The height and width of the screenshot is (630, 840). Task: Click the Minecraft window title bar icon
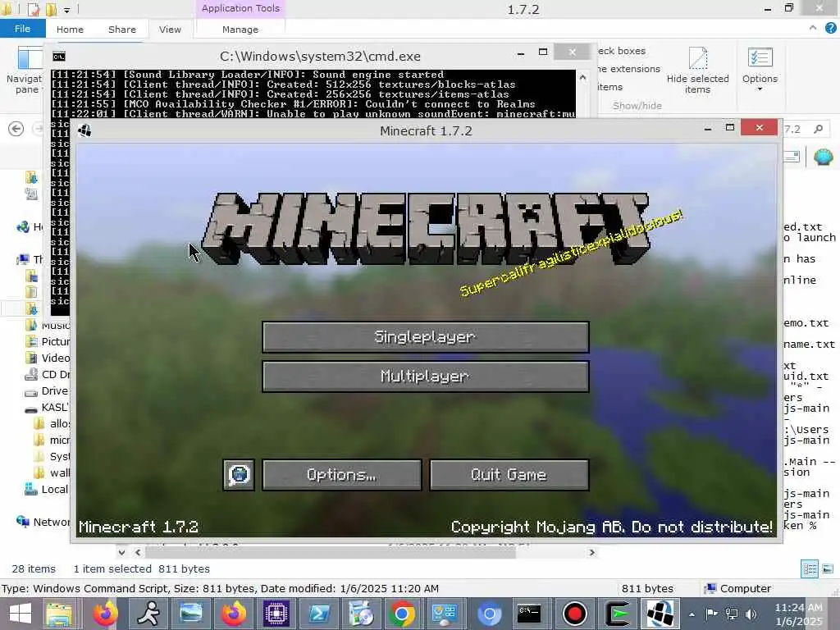pyautogui.click(x=84, y=130)
